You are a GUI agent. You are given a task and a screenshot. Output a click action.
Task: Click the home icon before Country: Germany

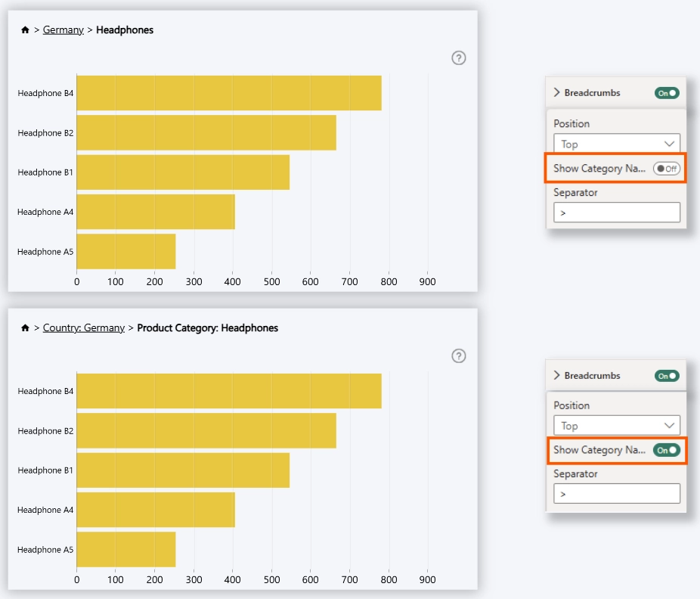click(25, 328)
